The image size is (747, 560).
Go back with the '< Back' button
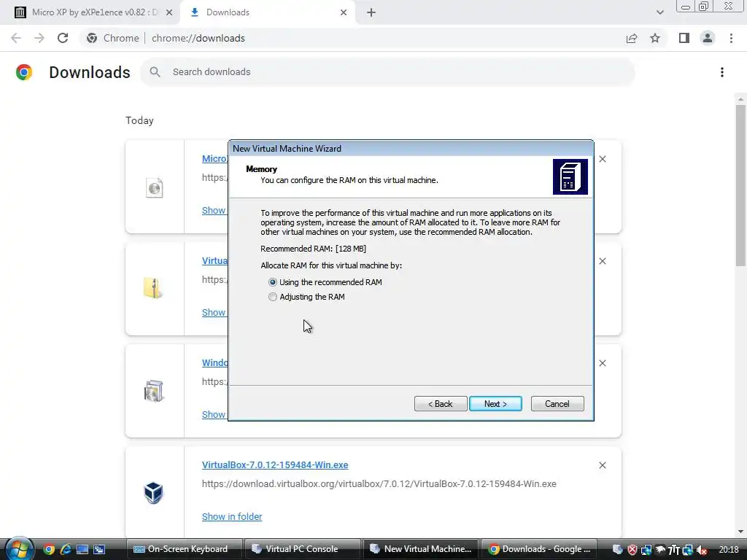click(440, 404)
